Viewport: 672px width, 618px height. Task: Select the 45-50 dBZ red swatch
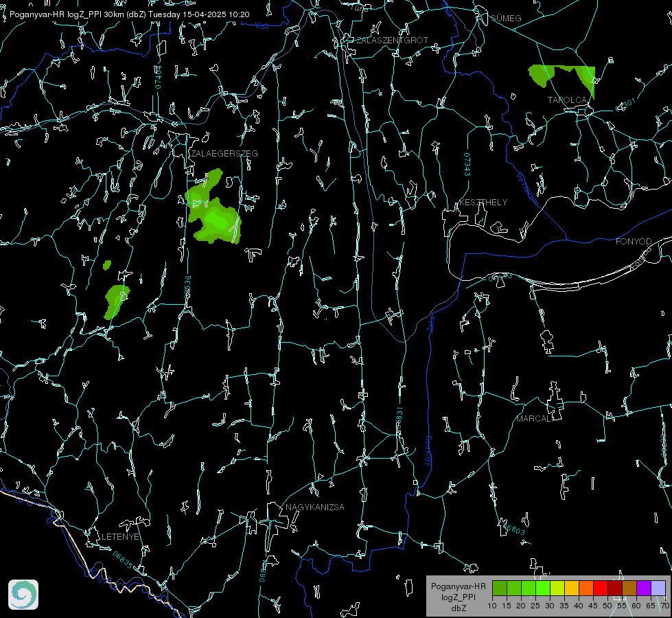point(601,588)
